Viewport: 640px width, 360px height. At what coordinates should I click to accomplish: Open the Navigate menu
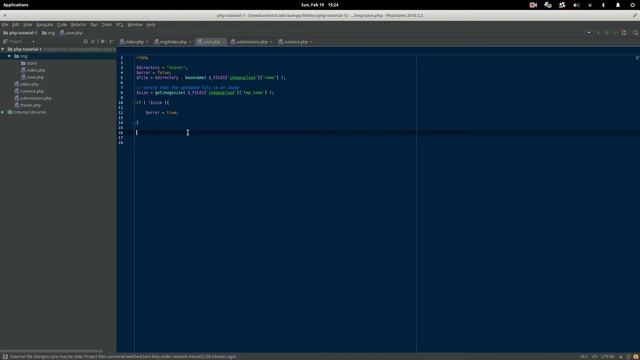coord(44,25)
